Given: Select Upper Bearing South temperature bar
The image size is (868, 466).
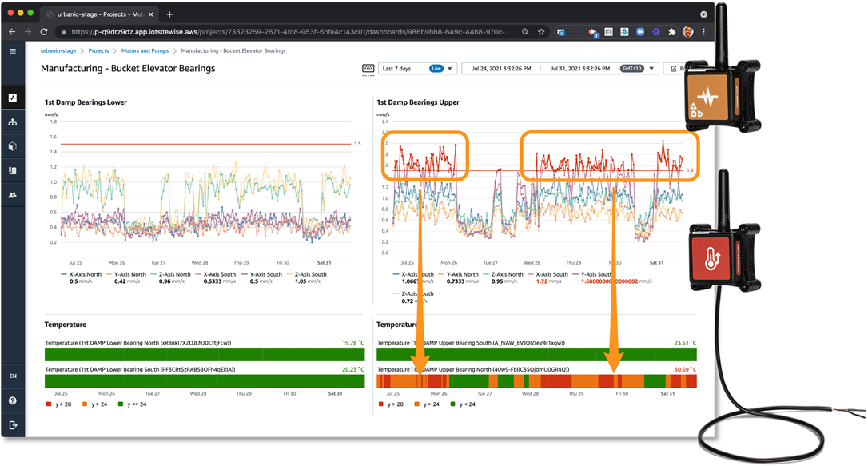Looking at the screenshot, I should tap(536, 354).
